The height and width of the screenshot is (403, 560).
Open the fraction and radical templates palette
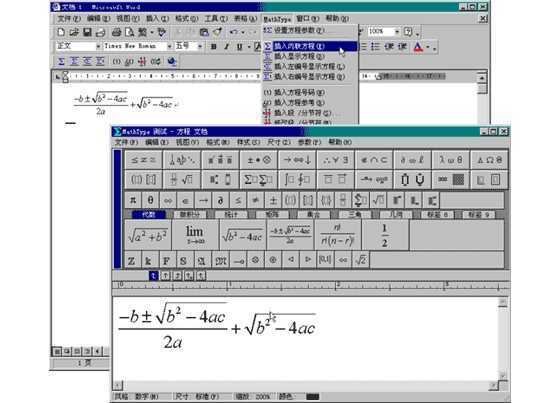pos(181,179)
